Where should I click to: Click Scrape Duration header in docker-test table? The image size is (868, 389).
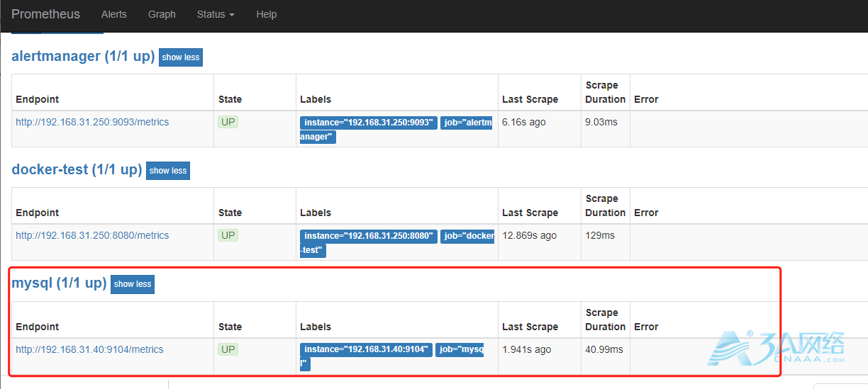coord(606,205)
